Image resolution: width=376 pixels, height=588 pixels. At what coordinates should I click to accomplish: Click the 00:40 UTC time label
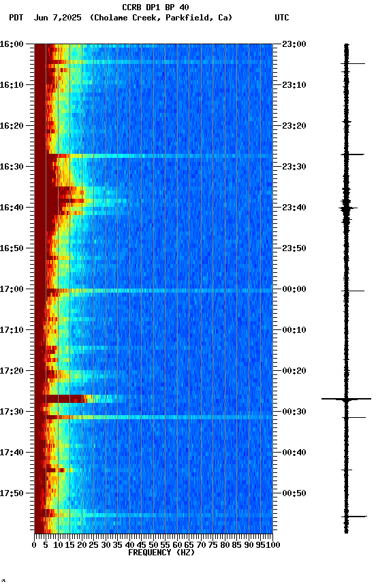294,453
